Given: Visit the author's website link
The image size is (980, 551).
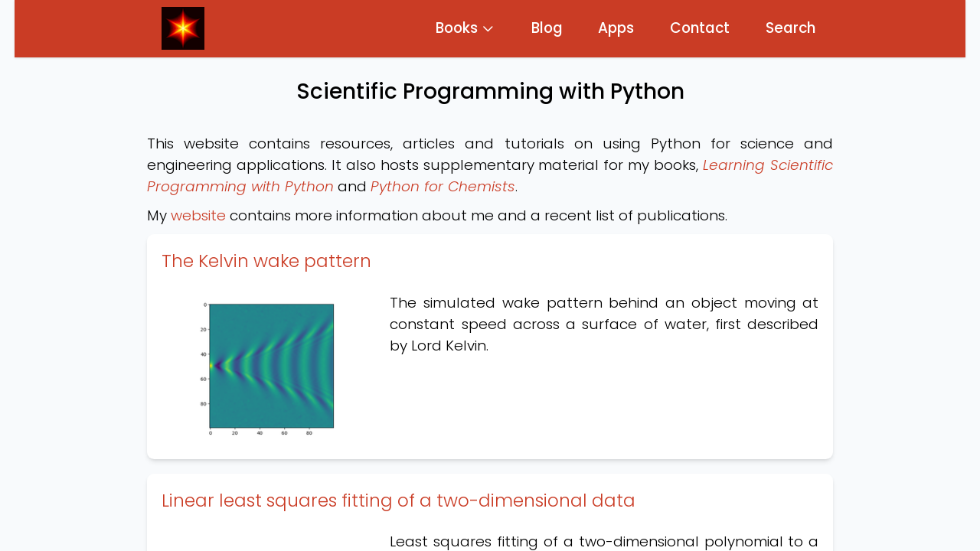Looking at the screenshot, I should pyautogui.click(x=198, y=216).
